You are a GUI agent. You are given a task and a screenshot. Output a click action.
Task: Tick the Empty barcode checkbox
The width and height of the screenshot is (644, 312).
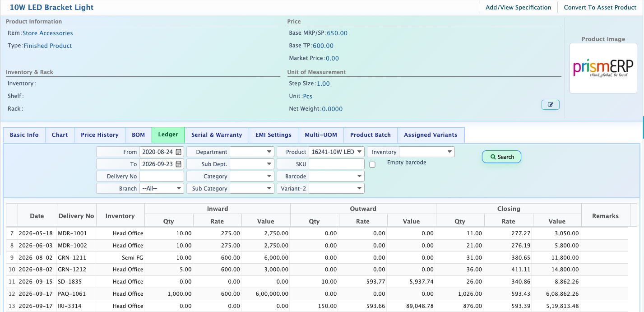(x=372, y=165)
